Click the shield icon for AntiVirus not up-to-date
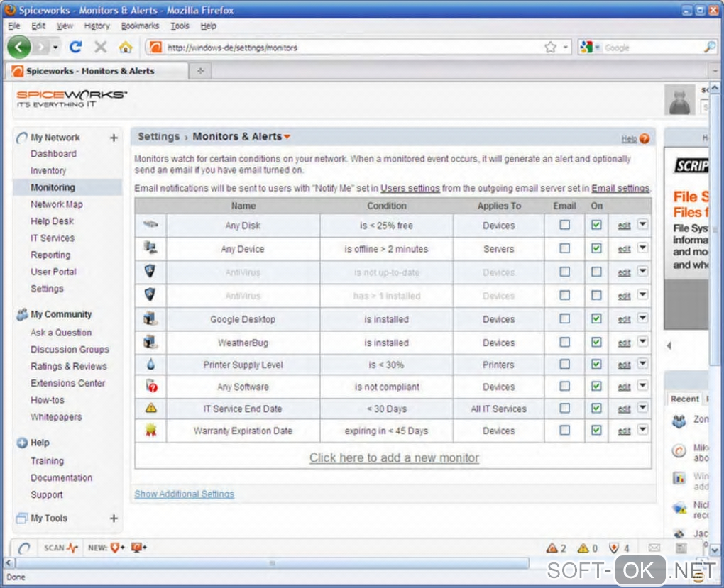724x588 pixels. [x=150, y=272]
